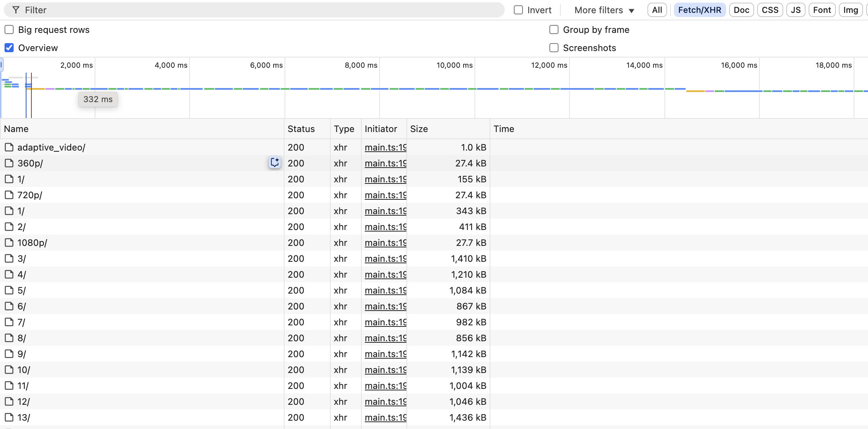
Task: Check the Invert filter checkbox
Action: 518,10
